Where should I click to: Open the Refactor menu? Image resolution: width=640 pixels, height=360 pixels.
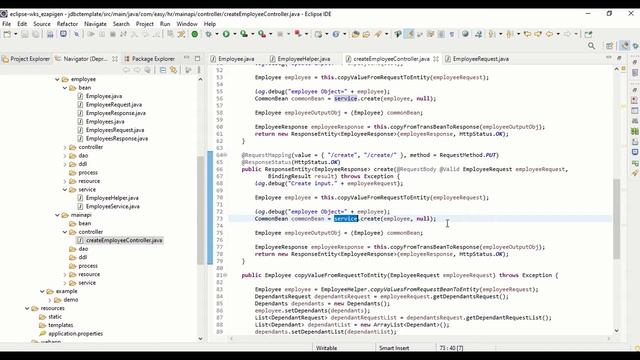67,24
